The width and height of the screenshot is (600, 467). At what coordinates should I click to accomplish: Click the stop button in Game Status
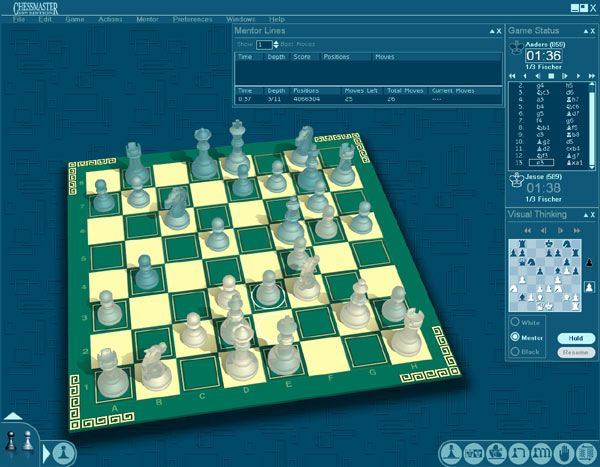pos(551,76)
